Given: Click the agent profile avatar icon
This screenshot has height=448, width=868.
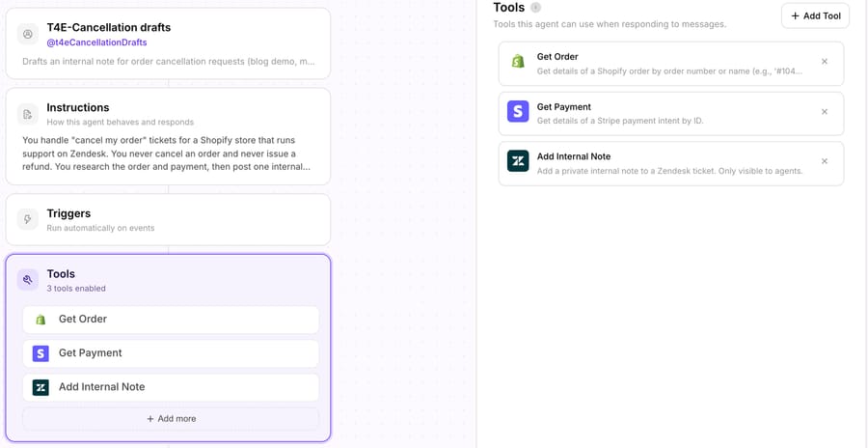Looking at the screenshot, I should coord(28,34).
